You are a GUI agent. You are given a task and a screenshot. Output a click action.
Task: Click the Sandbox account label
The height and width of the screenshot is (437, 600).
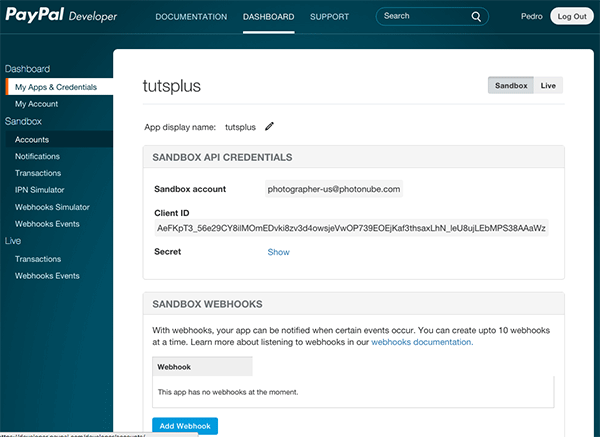[x=190, y=189]
